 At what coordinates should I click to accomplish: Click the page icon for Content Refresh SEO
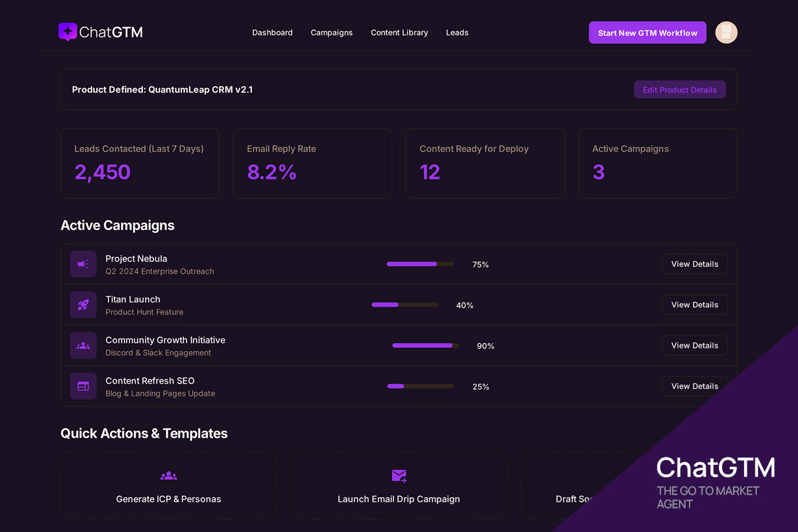[x=82, y=386]
